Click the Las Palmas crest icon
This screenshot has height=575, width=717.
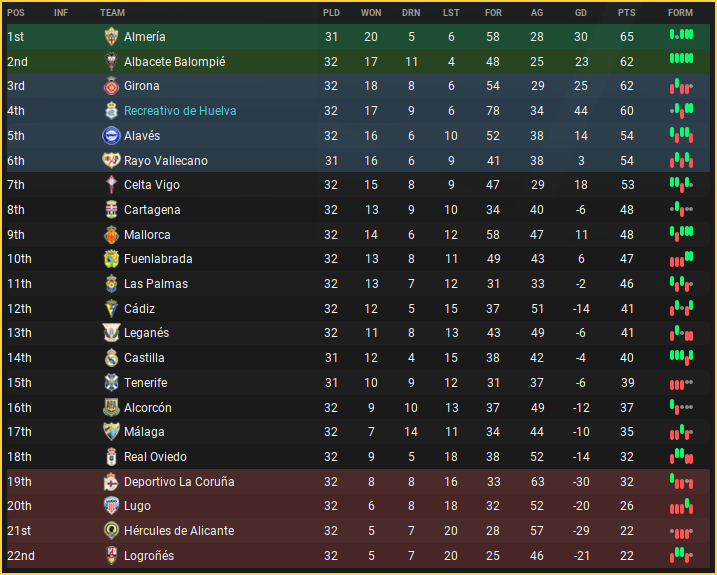[111, 284]
